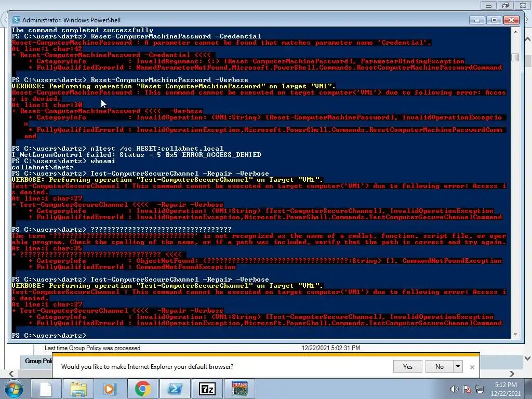532x399 pixels.
Task: Open the Action Center flag tray icon
Action: [467, 389]
